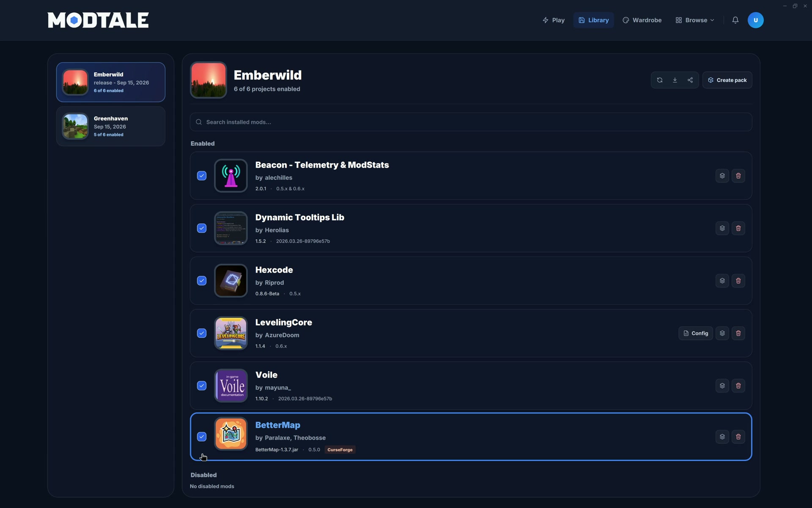Select the Greenhaven profile
The image size is (812, 508).
(x=111, y=126)
